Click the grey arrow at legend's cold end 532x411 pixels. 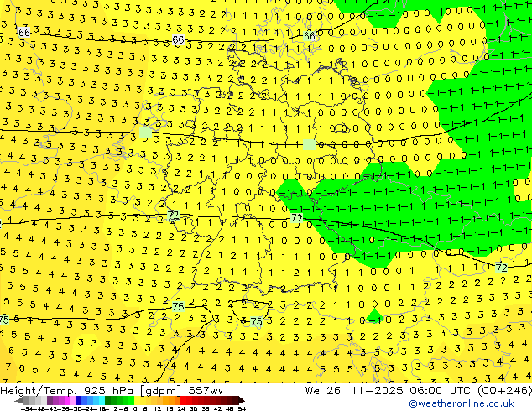19,400
